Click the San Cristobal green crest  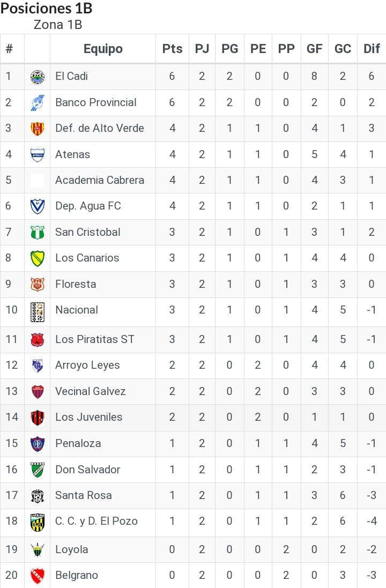pyautogui.click(x=38, y=233)
